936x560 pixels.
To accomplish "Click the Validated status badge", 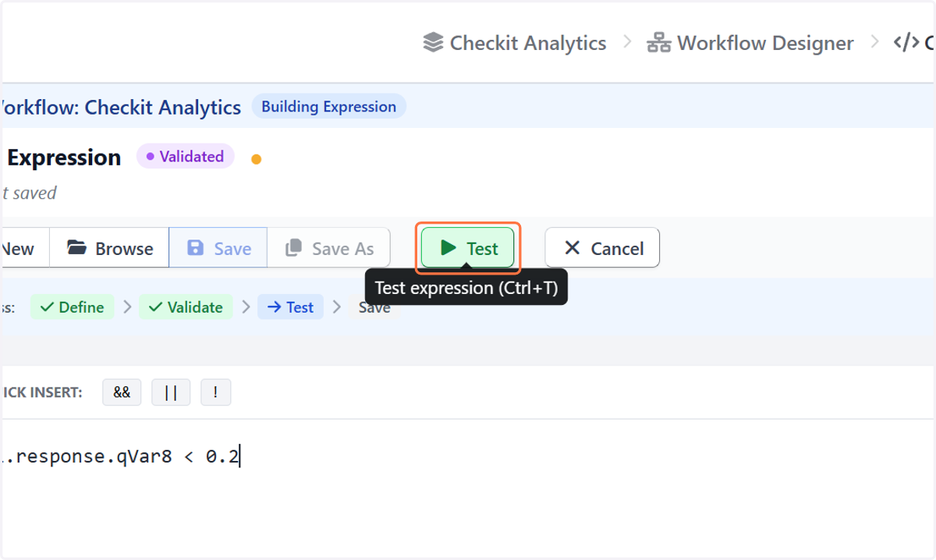I will (x=185, y=157).
